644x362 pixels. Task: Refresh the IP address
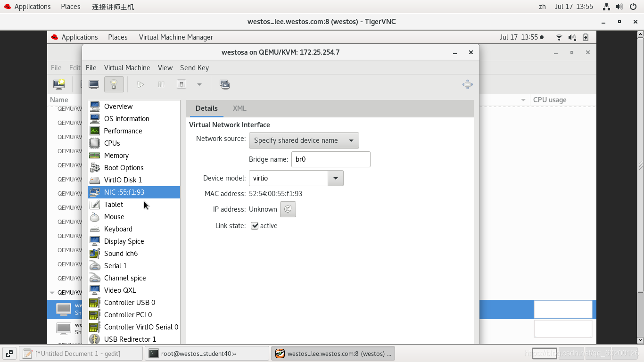[x=288, y=209]
